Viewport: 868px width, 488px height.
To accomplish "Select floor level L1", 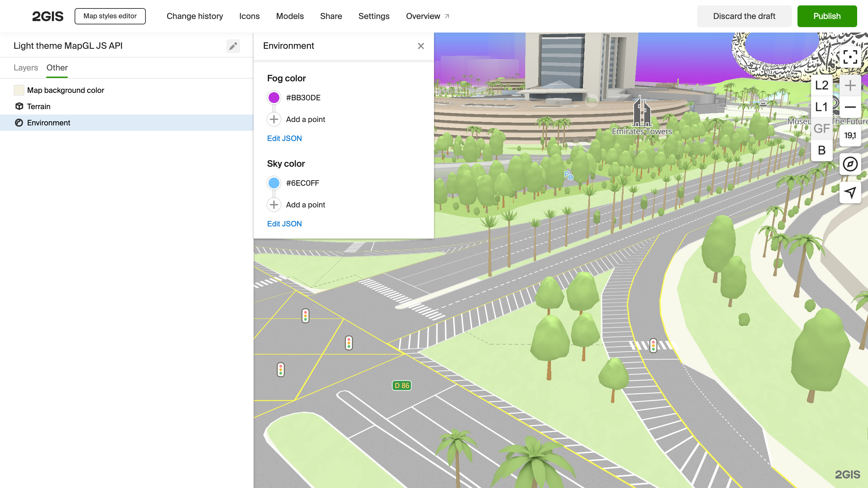I will coord(822,107).
